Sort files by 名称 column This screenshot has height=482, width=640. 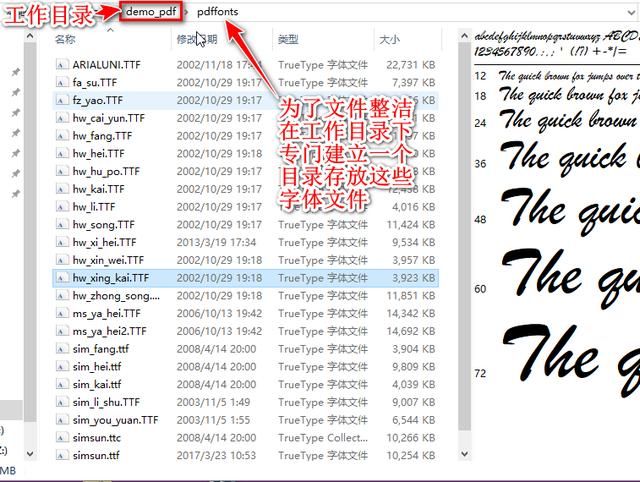(x=65, y=39)
